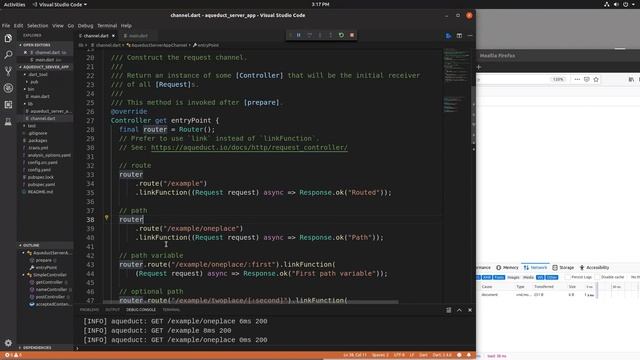Open the Memory tab in Firefox devtools
The height and width of the screenshot is (360, 640).
point(507,267)
